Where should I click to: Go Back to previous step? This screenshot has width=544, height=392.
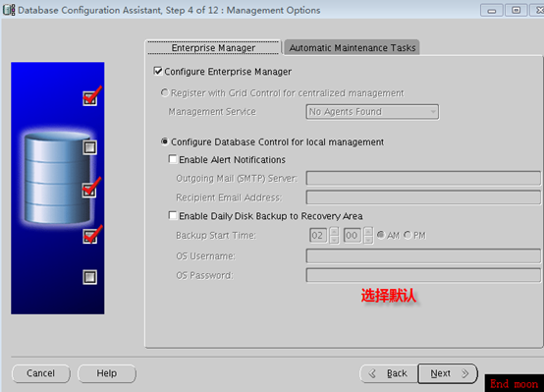389,373
